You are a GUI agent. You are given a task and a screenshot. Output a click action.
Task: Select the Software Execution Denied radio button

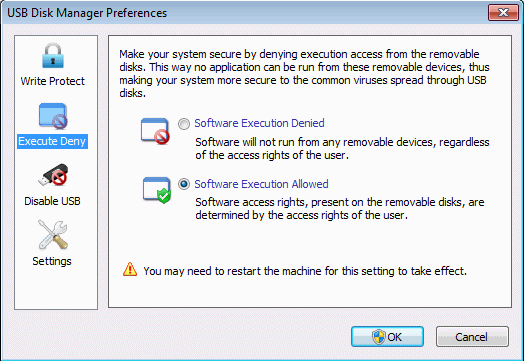pyautogui.click(x=184, y=124)
